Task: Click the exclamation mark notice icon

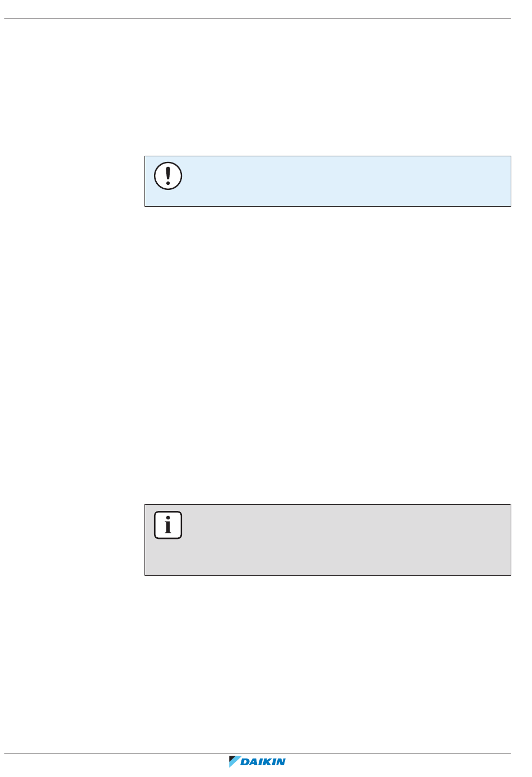Action: point(168,175)
